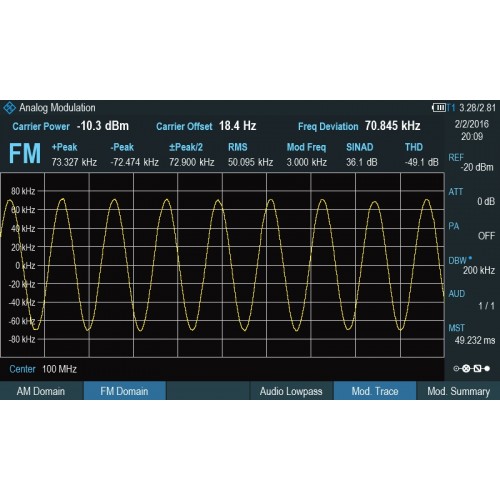Click the ATT 0 dB setting
This screenshot has height=500, width=500.
(x=471, y=197)
